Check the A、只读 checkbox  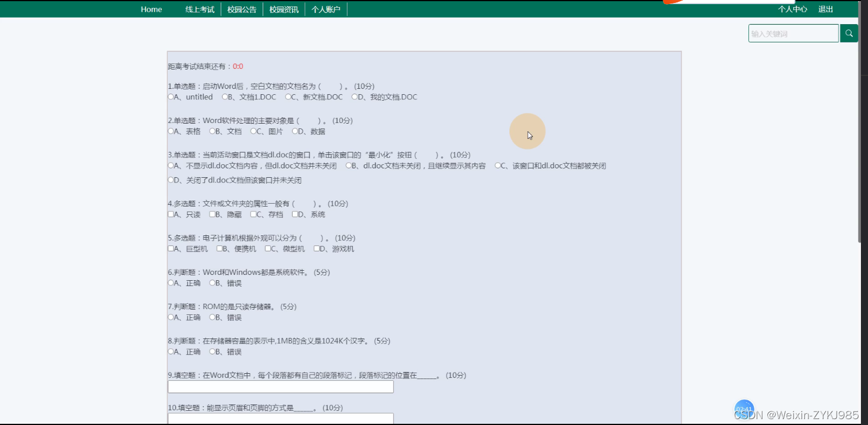pyautogui.click(x=171, y=214)
